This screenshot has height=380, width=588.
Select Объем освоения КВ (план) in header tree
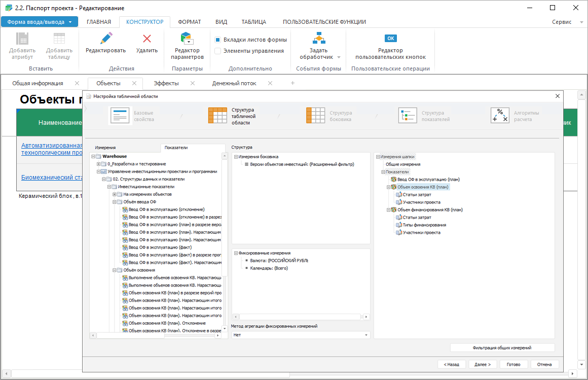tap(423, 187)
